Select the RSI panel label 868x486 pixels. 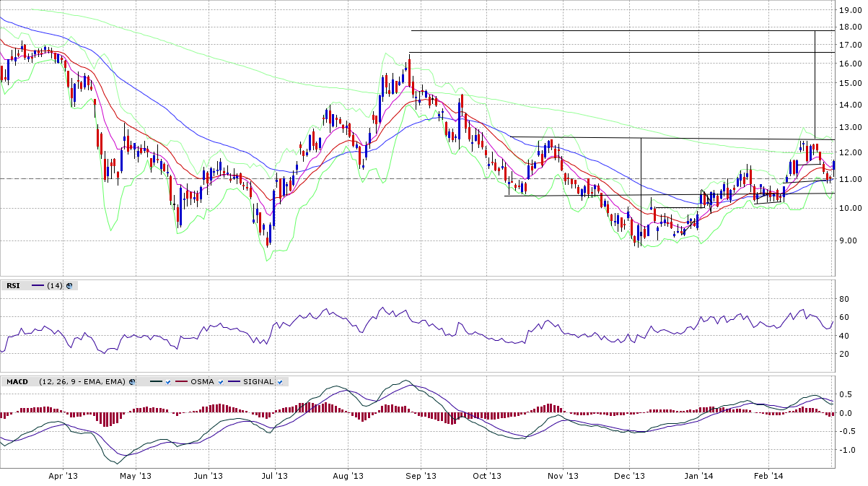tap(13, 286)
